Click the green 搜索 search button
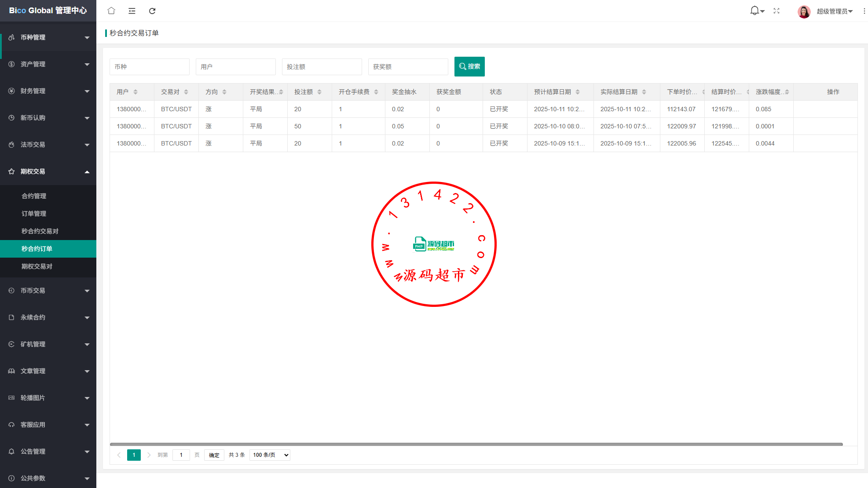868x488 pixels. (469, 66)
